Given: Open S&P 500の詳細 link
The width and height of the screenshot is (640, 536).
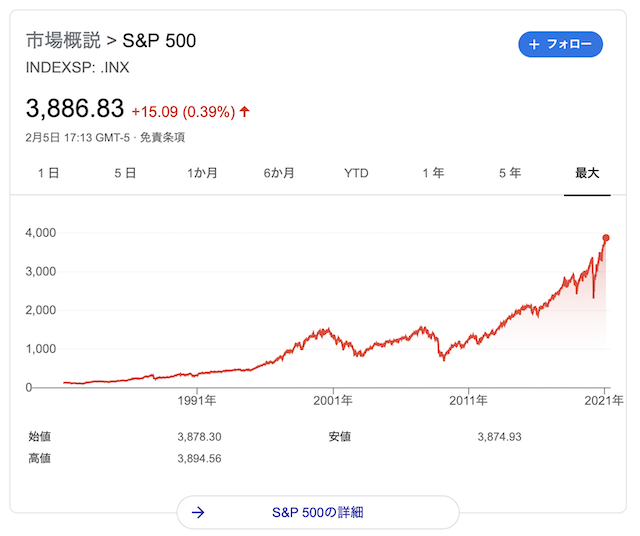Looking at the screenshot, I should [x=317, y=512].
